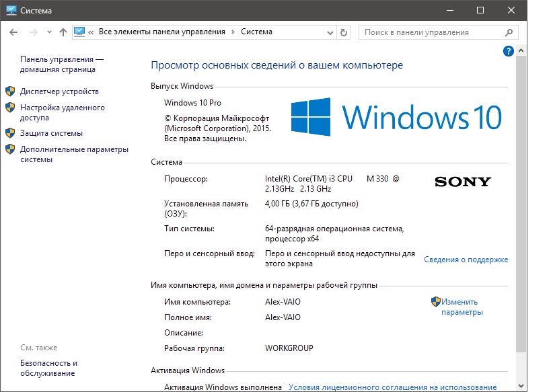Refresh the System page
Image resolution: width=551 pixels, height=392 pixels.
(344, 32)
